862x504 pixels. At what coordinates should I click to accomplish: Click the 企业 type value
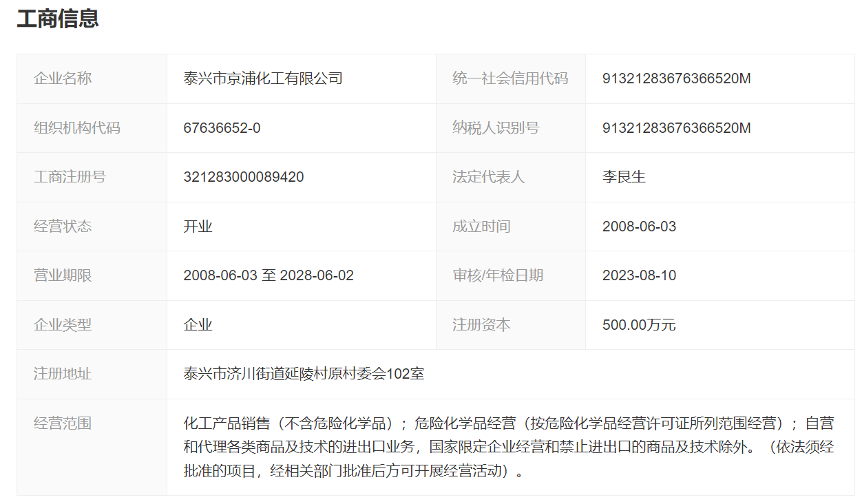(198, 325)
